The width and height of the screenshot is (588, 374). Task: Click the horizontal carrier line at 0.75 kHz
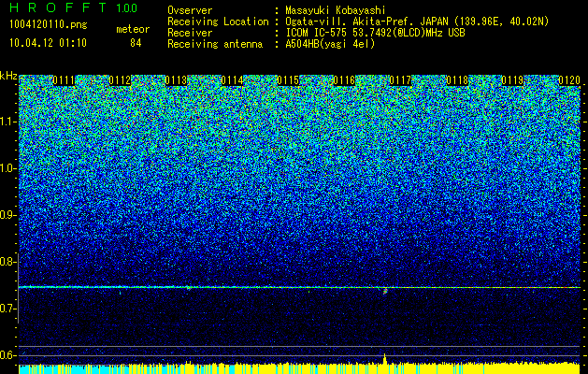point(299,287)
